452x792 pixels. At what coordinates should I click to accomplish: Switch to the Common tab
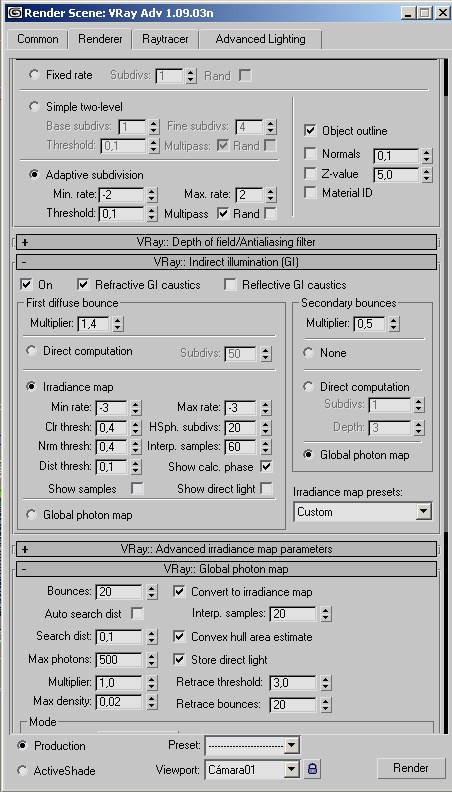(x=37, y=39)
